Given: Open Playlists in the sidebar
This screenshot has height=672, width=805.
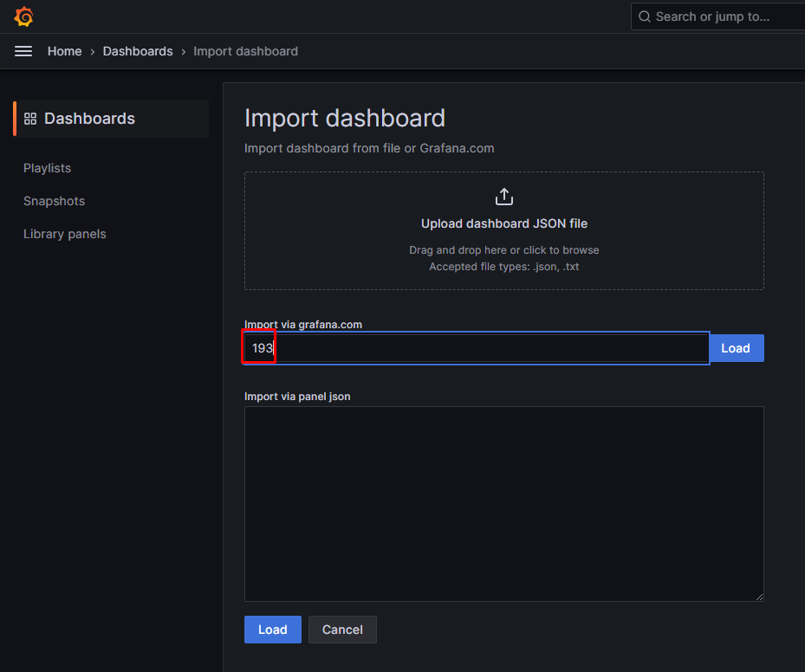Looking at the screenshot, I should click(48, 168).
